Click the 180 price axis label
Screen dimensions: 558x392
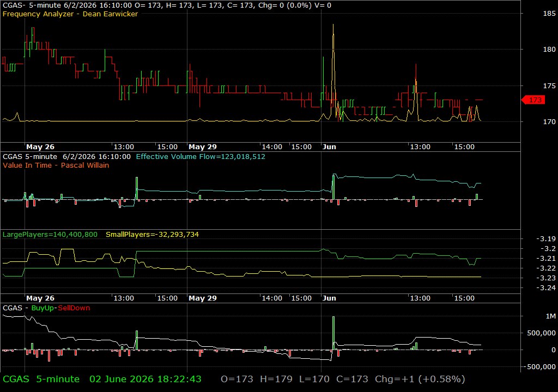tap(549, 50)
